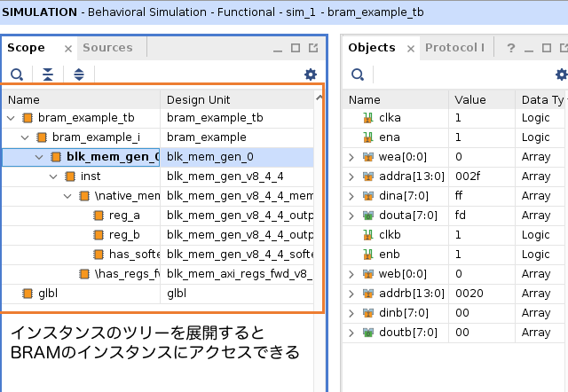This screenshot has height=392, width=568.
Task: Collapse the bram_example_tb tree node
Action: (11, 118)
